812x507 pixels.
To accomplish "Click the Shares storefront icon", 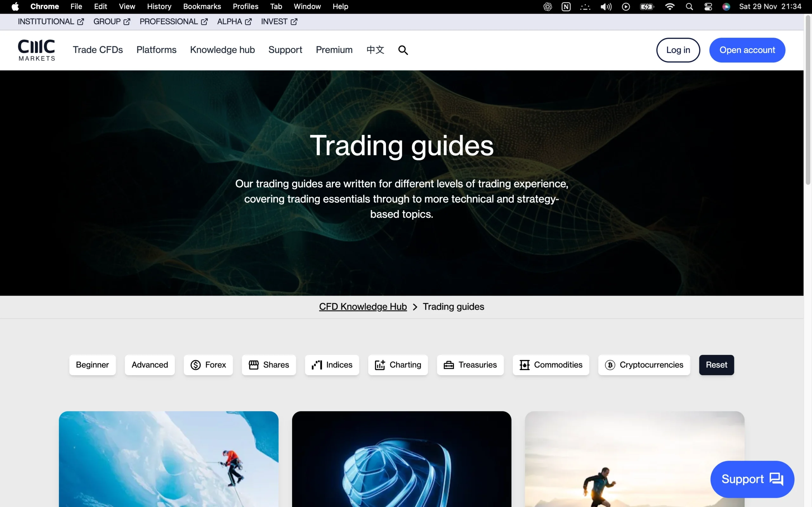I will point(254,365).
